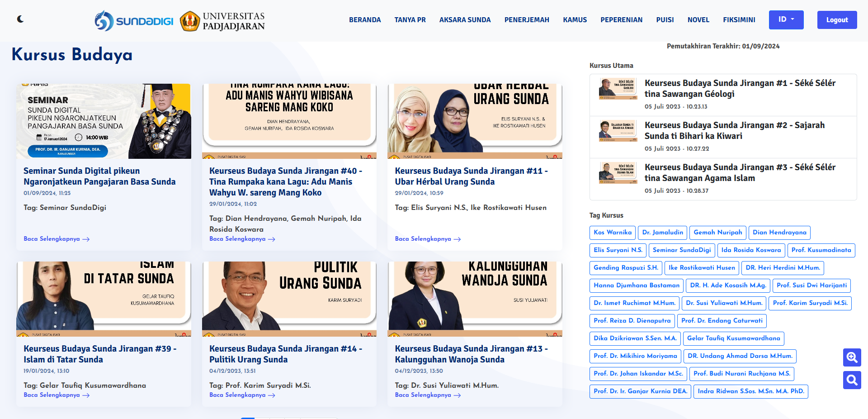Screen dimensions: 868x419
Task: Open the Pulitik Urang Sunda thumbnail
Action: (x=289, y=299)
